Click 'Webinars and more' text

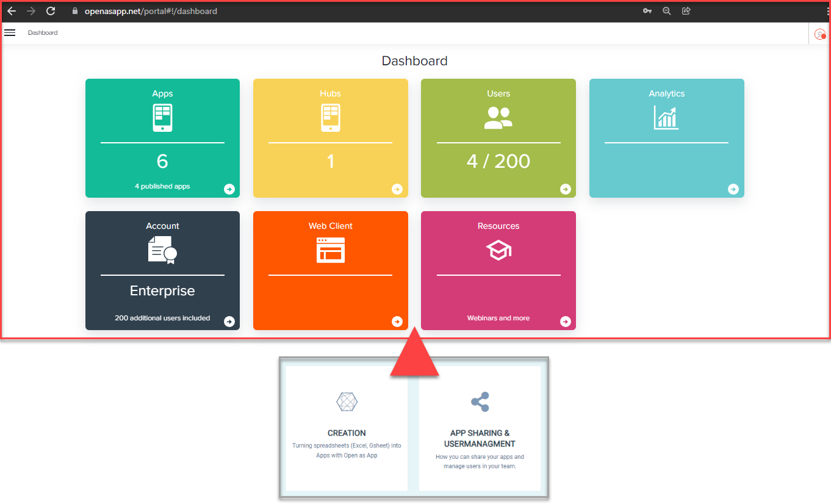pyautogui.click(x=498, y=318)
